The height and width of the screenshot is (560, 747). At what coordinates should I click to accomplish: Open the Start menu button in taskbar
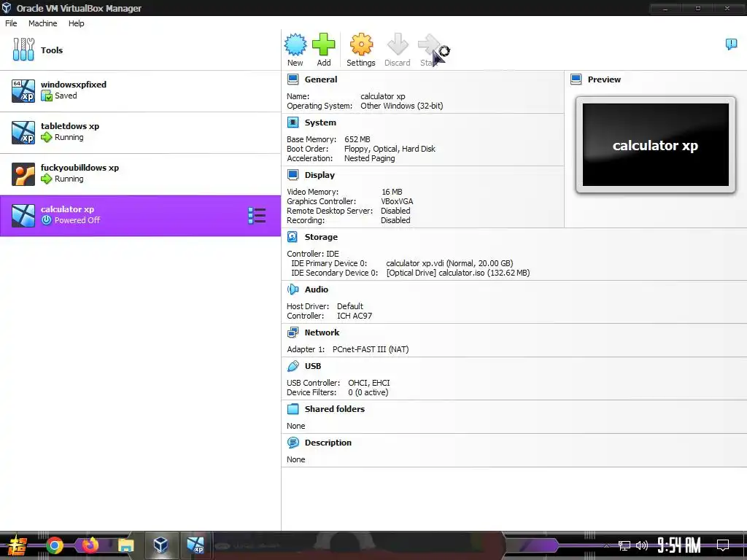[x=17, y=545]
